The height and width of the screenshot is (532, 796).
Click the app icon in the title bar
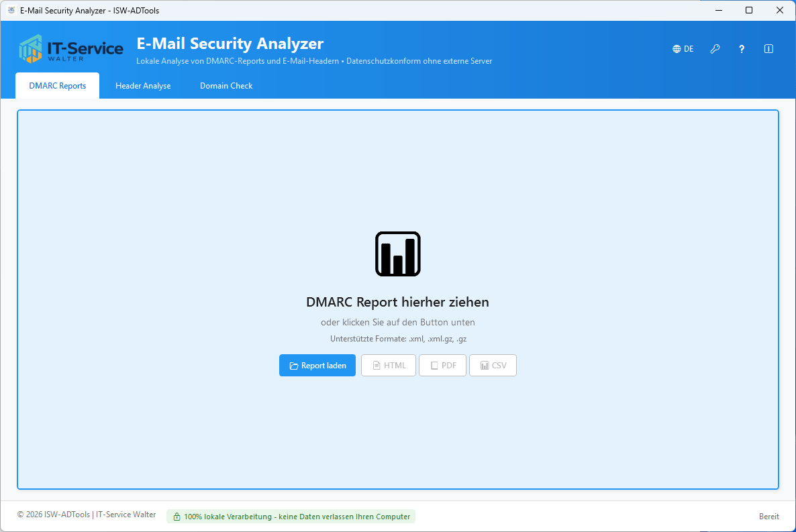click(11, 11)
